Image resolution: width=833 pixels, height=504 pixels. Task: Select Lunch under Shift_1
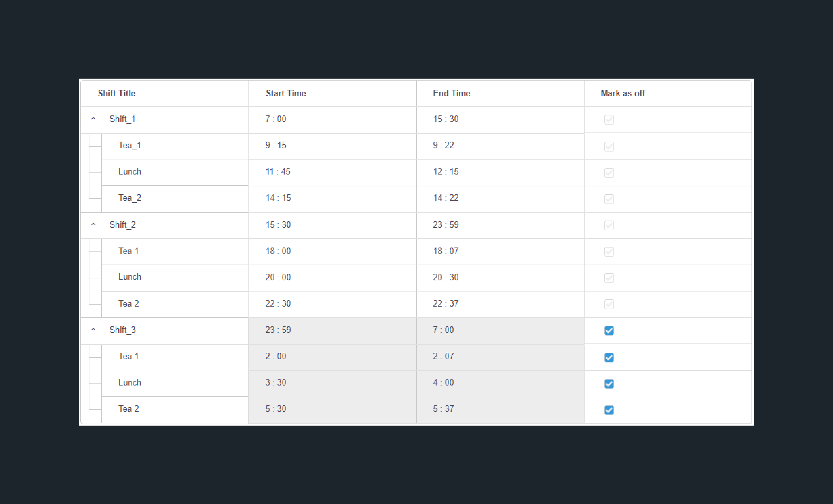pos(130,172)
